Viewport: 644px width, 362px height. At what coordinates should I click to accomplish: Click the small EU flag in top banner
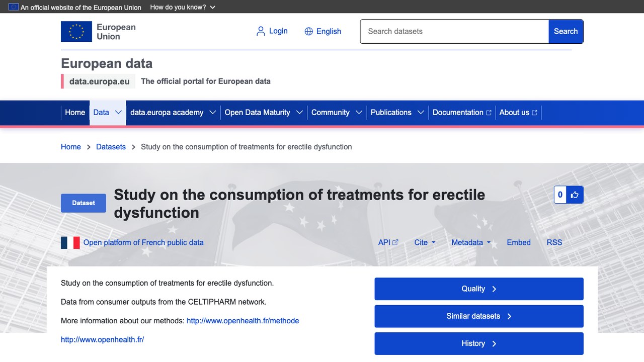click(x=14, y=7)
